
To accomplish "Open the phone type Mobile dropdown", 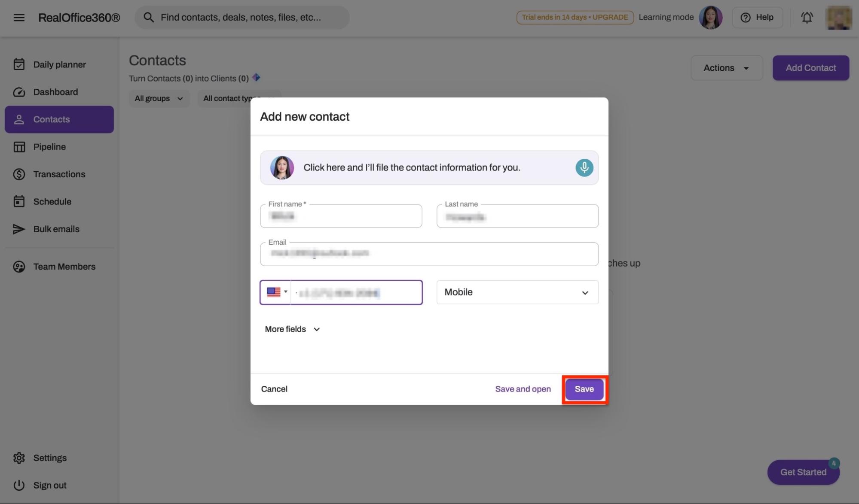I will 517,292.
